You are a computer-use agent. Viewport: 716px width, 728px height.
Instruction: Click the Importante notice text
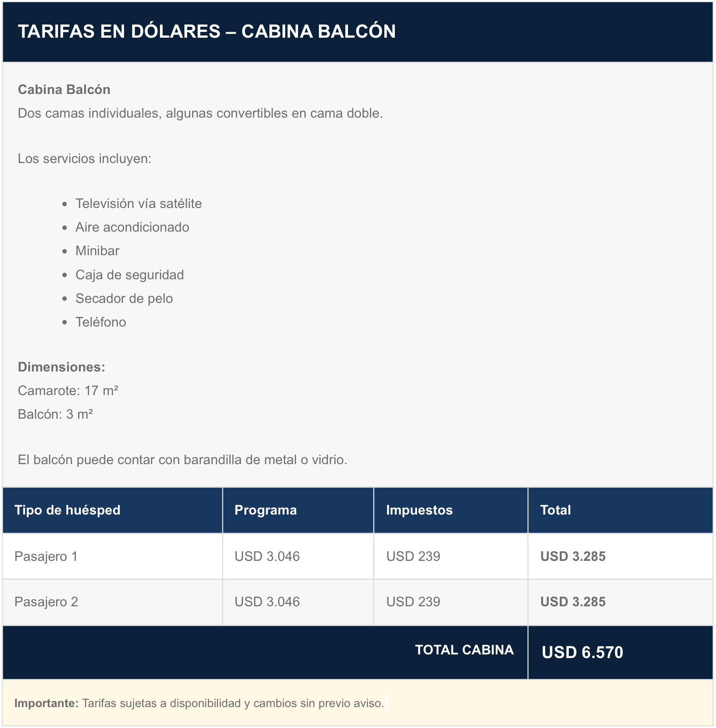click(x=199, y=703)
